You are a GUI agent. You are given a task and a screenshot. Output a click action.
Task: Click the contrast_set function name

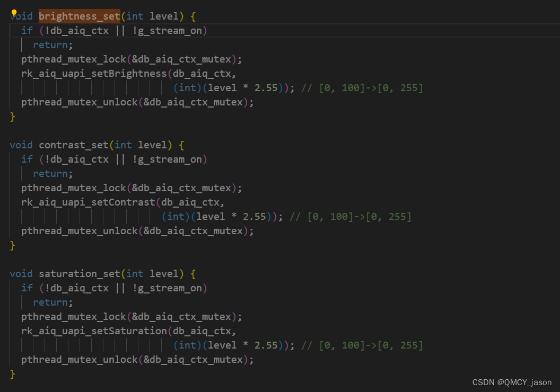(74, 145)
